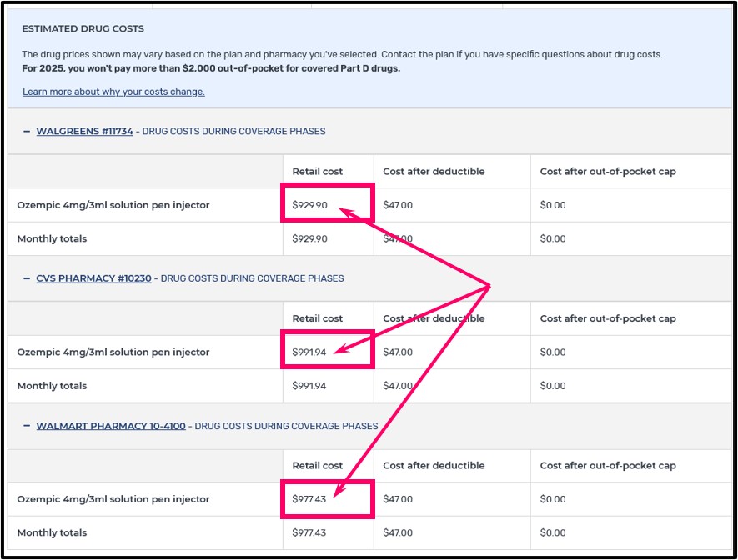Click Walgreens Ozempic drug name cell
This screenshot has height=560, width=738.
[113, 205]
